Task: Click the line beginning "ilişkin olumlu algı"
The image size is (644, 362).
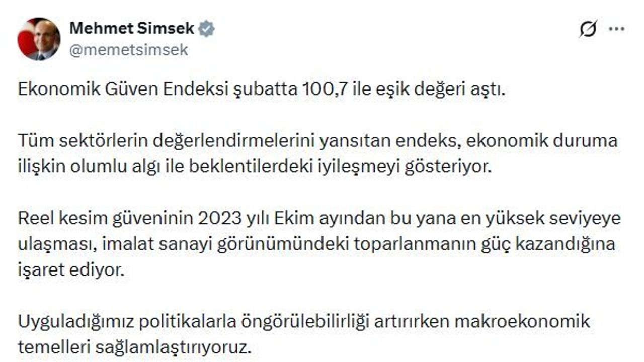Action: click(254, 167)
